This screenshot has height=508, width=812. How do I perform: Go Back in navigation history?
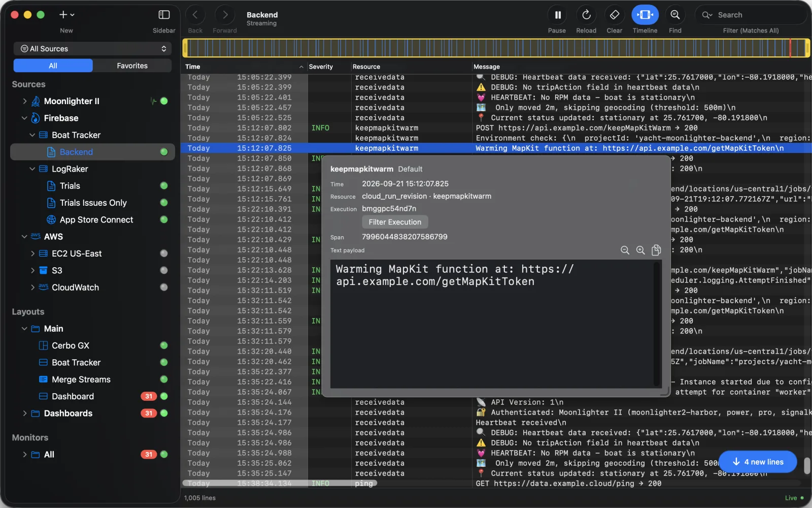(x=195, y=15)
